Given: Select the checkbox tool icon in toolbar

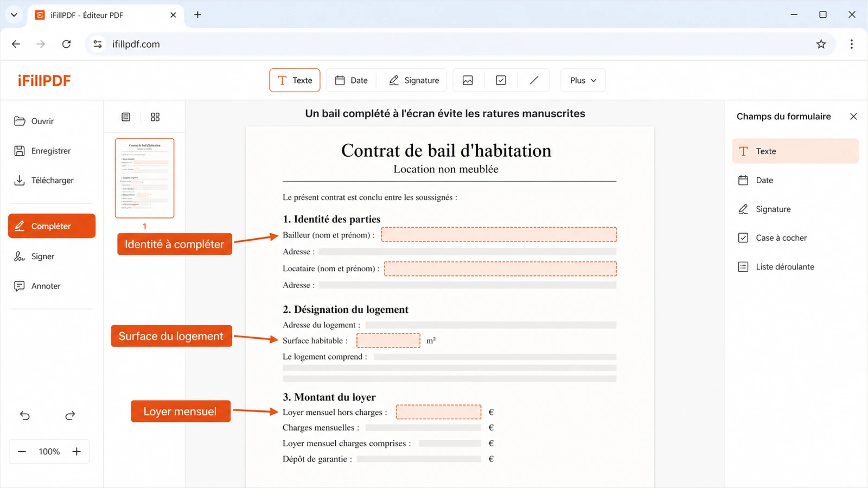Looking at the screenshot, I should click(x=501, y=80).
